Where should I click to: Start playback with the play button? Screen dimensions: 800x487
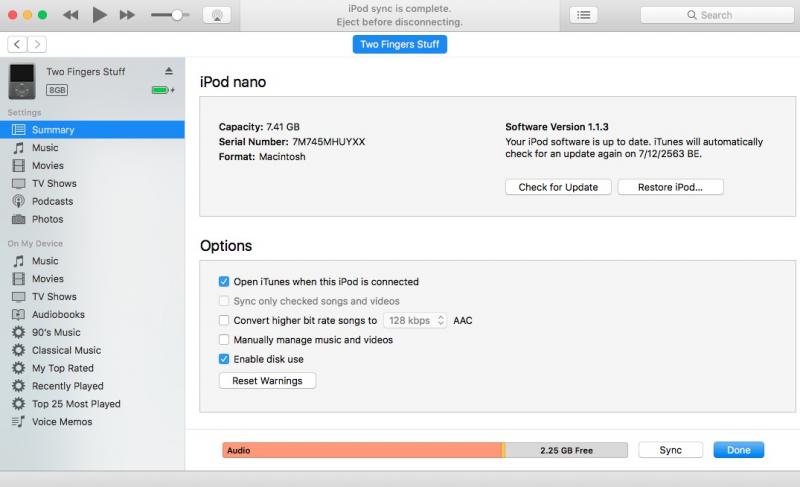(99, 15)
